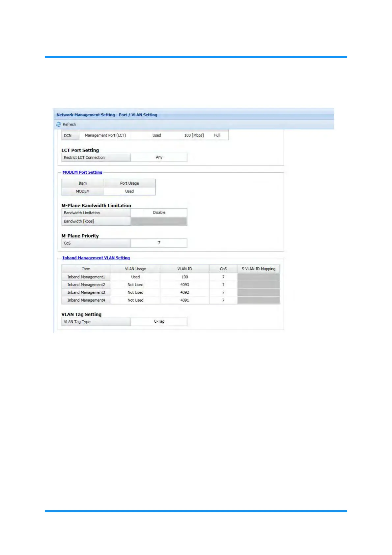Click the VLAN Tag Type label
Viewport: 392px width, 555px height.
(96, 322)
